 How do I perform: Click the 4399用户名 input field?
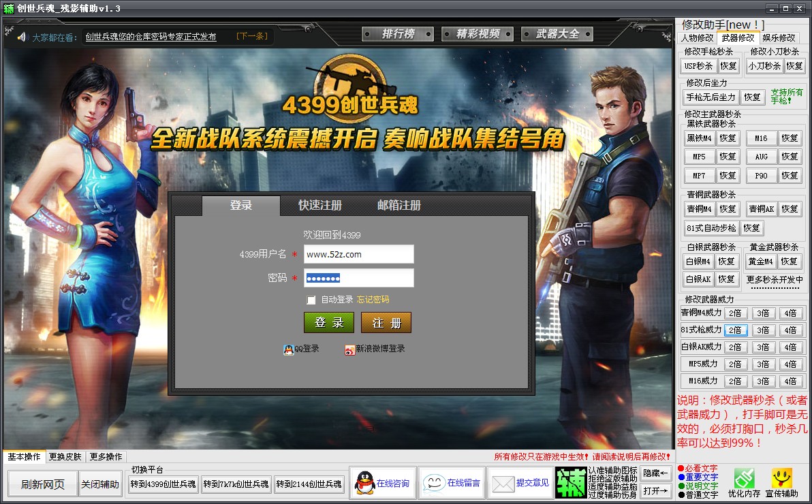point(359,254)
